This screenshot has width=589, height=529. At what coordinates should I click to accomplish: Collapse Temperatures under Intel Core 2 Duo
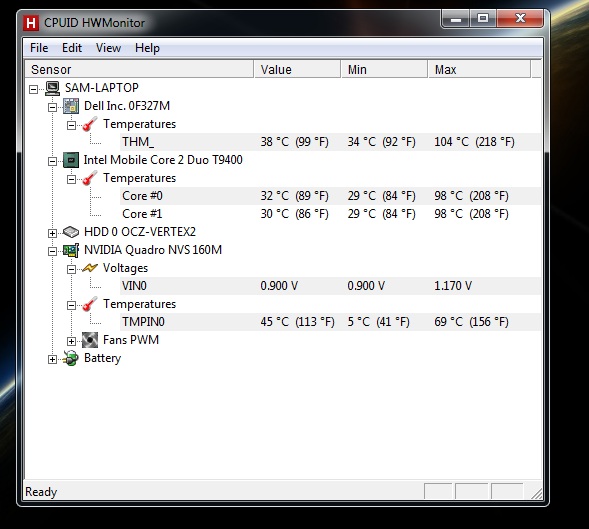tap(71, 179)
